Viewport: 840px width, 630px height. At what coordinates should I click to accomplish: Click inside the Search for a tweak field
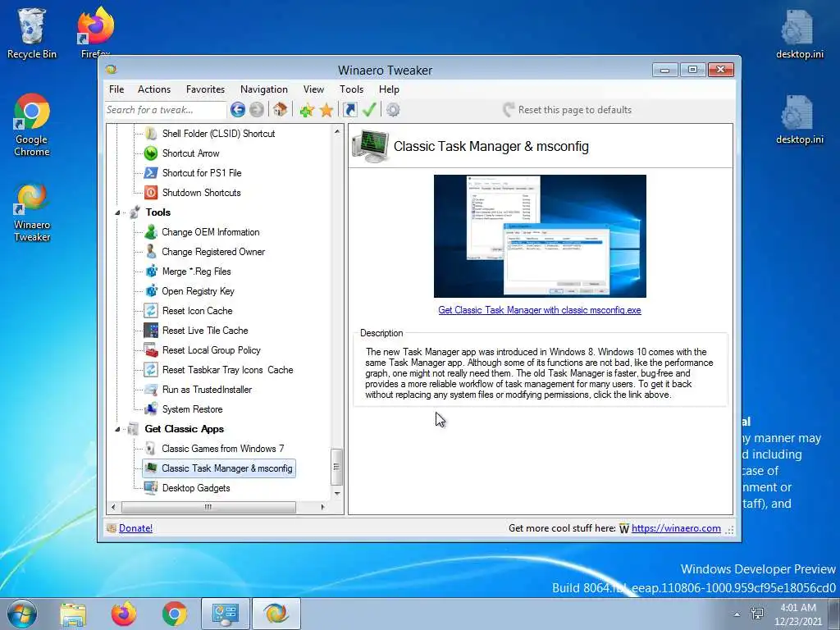[x=165, y=110]
